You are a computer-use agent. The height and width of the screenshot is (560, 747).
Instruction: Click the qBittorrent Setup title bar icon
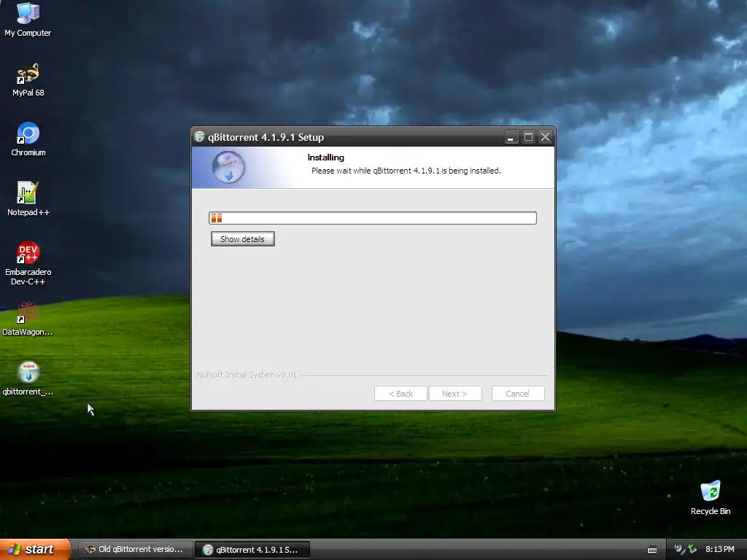pos(200,137)
